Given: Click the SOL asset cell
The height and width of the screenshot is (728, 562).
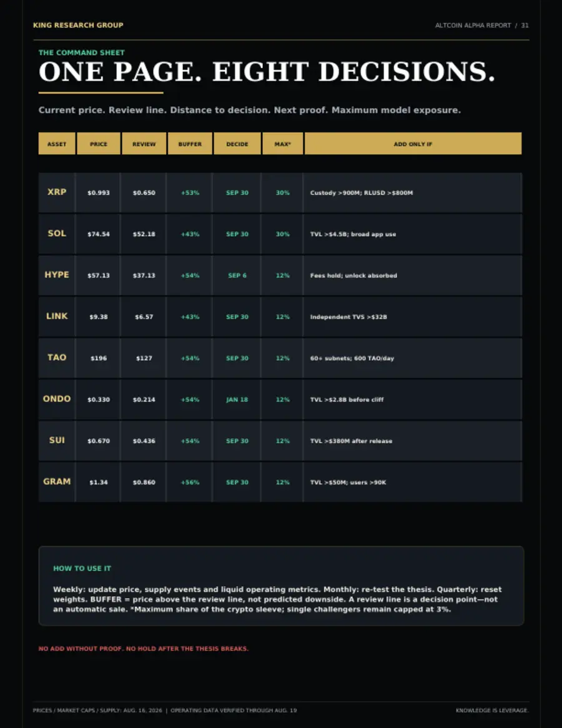Looking at the screenshot, I should (x=57, y=233).
